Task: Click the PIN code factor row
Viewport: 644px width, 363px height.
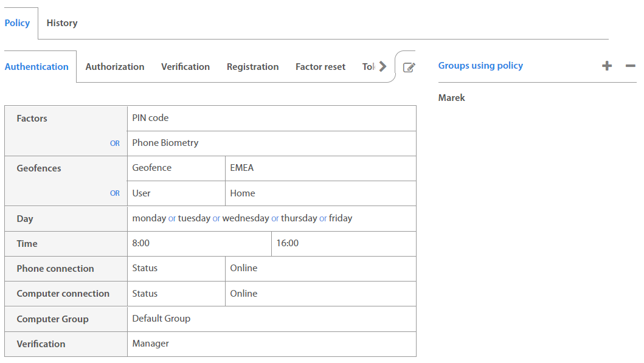Action: coord(271,118)
